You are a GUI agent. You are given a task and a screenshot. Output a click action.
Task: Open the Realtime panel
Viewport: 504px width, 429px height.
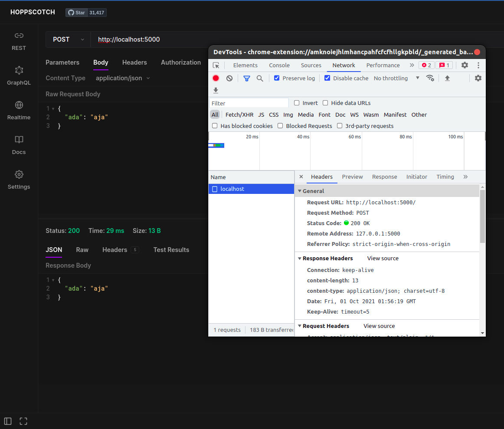(x=19, y=111)
